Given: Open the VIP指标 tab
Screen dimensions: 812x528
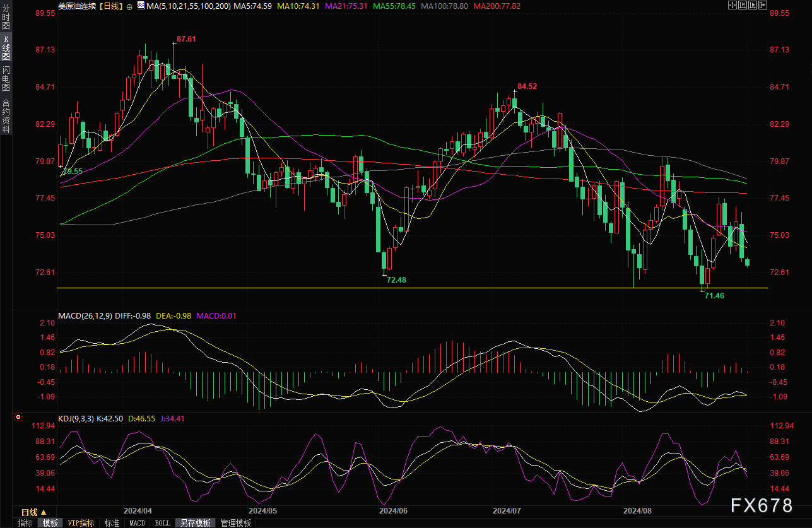Looking at the screenshot, I should tap(81, 523).
